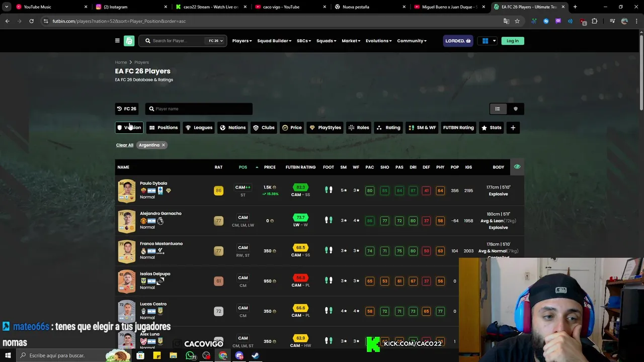Click the Shazam extension icon
This screenshot has width=644, height=362.
pos(546,21)
